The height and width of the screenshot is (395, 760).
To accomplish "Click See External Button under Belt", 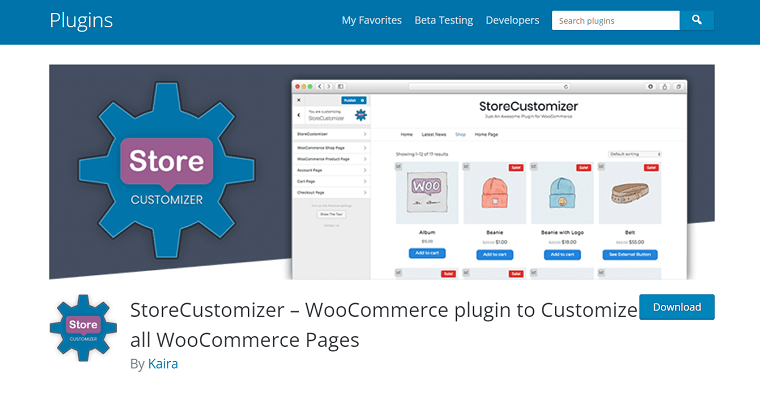I will coord(630,254).
